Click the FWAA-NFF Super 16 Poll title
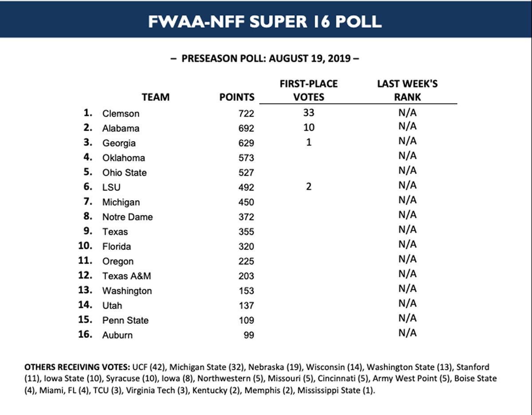 coord(265,22)
